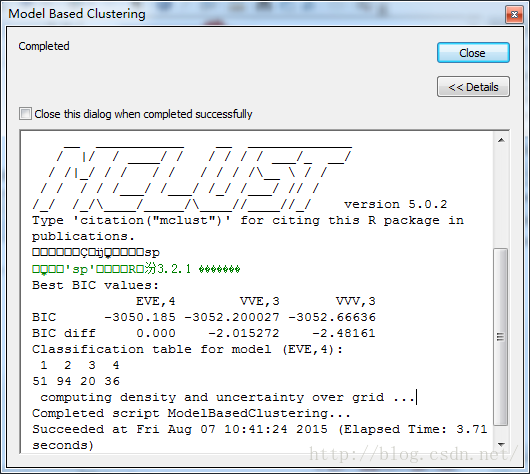Click the BIC value -3050.185
Viewport: 530px width, 474px height.
pos(140,317)
